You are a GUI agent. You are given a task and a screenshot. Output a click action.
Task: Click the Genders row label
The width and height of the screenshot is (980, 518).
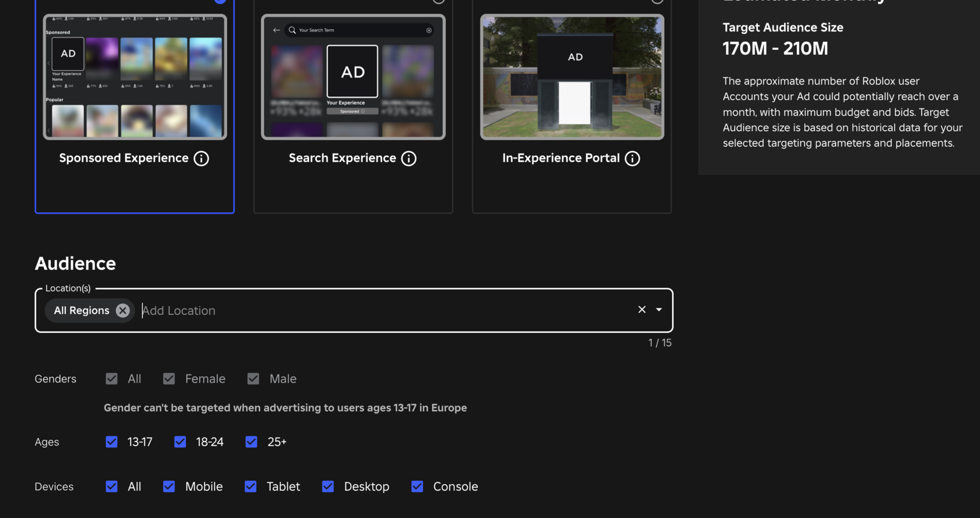click(55, 379)
